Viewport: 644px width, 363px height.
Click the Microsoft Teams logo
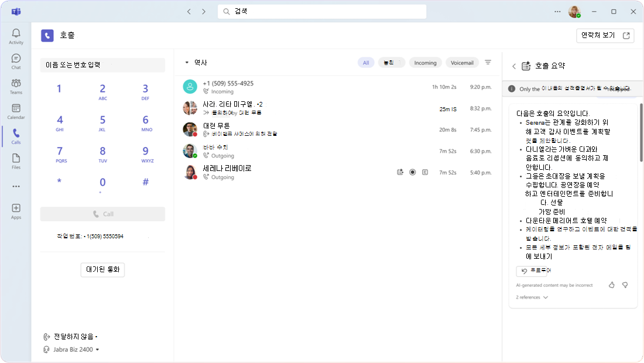tap(16, 12)
